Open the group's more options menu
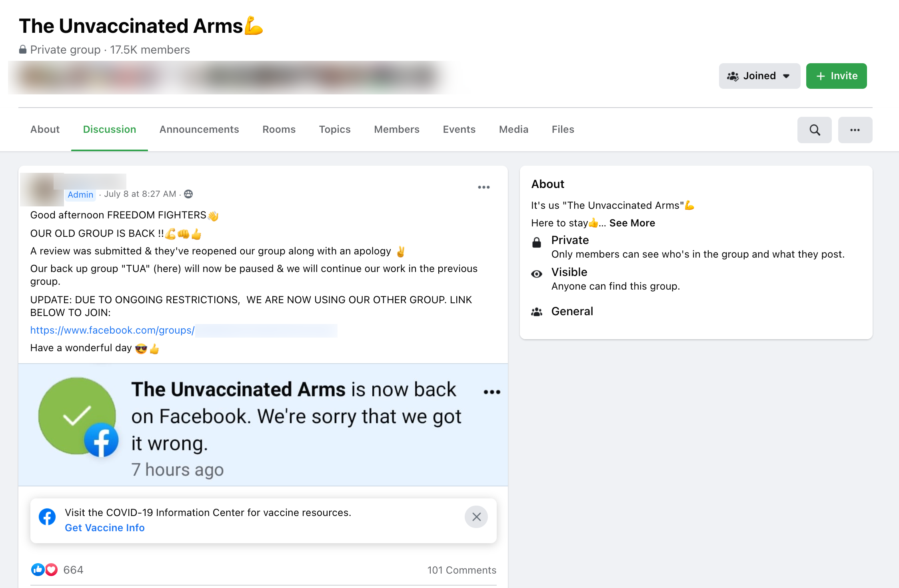 [855, 130]
